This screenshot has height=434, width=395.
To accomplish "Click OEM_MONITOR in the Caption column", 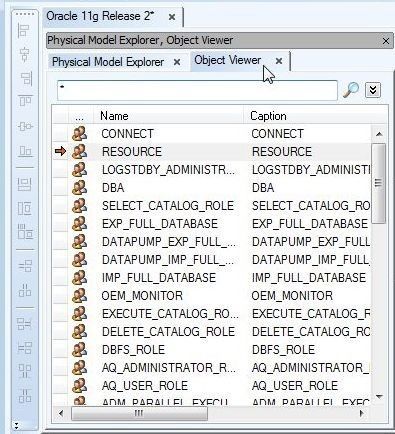I will 292,296.
